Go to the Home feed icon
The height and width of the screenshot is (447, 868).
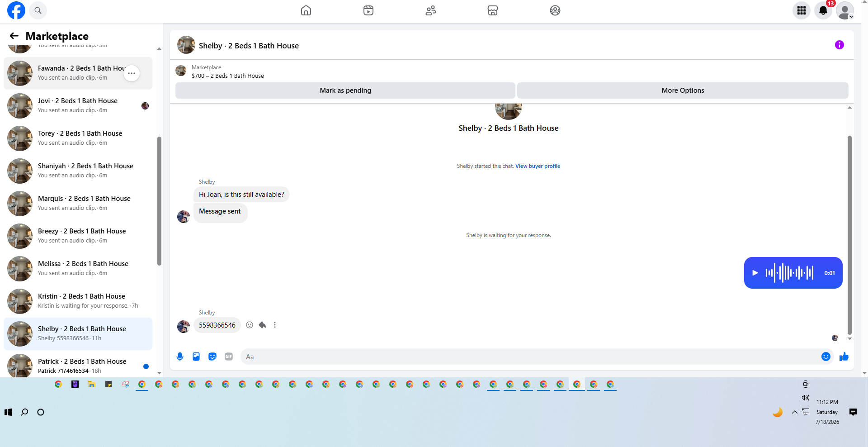pyautogui.click(x=306, y=10)
